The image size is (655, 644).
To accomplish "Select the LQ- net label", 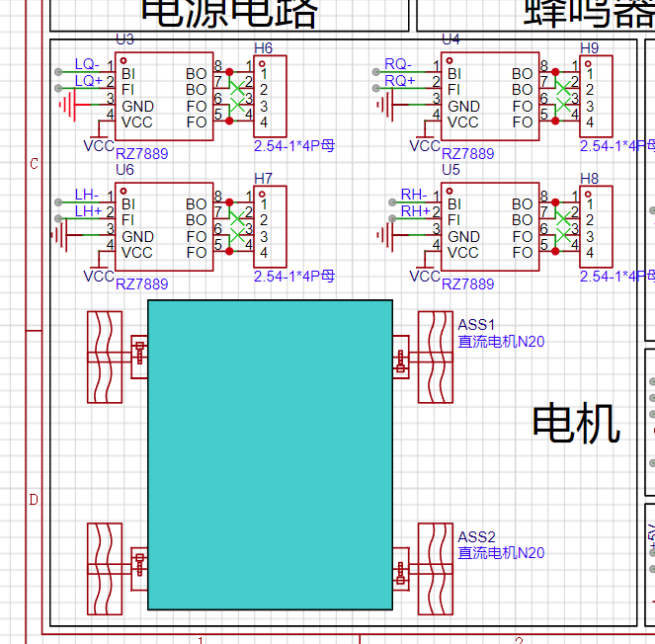I will coord(87,64).
